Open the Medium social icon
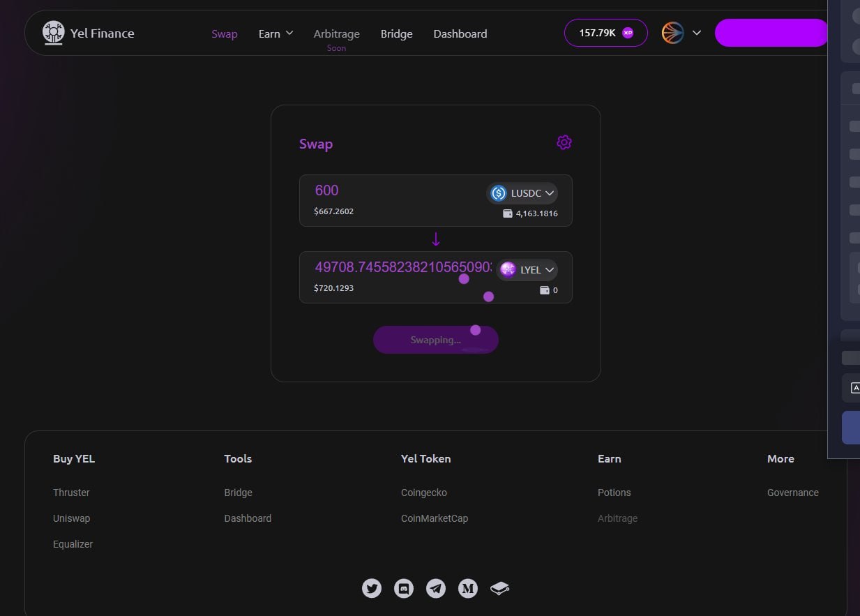Viewport: 860px width, 616px height. pyautogui.click(x=468, y=588)
